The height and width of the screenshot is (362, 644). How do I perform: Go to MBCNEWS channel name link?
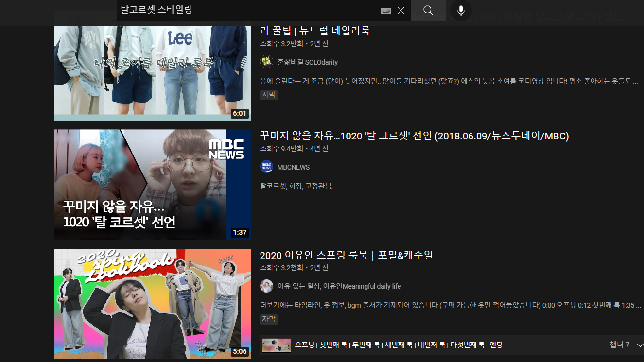pos(293,167)
